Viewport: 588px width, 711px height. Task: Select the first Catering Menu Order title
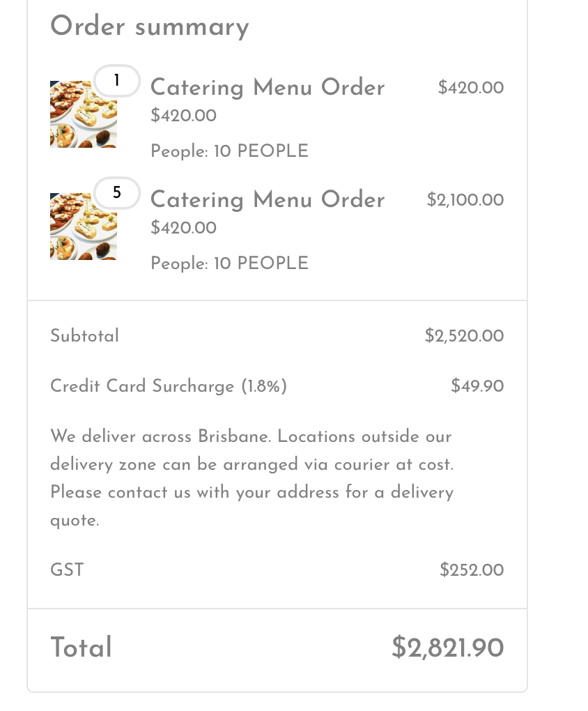268,88
